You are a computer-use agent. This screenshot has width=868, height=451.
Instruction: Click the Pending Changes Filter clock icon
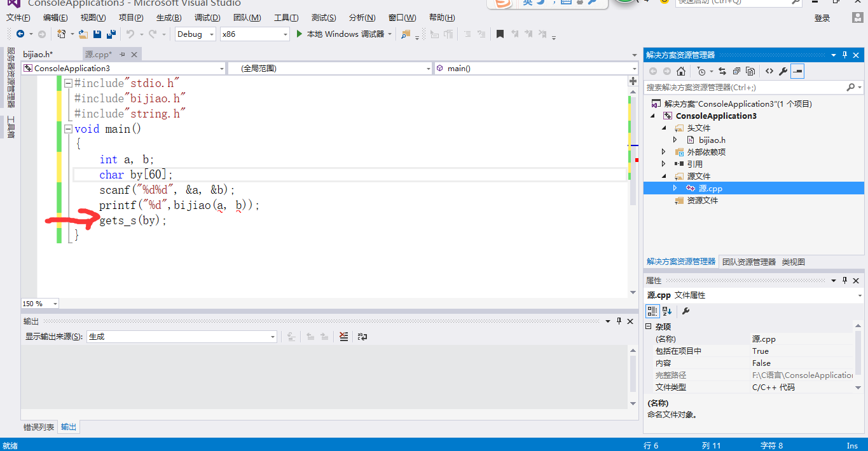pyautogui.click(x=701, y=71)
